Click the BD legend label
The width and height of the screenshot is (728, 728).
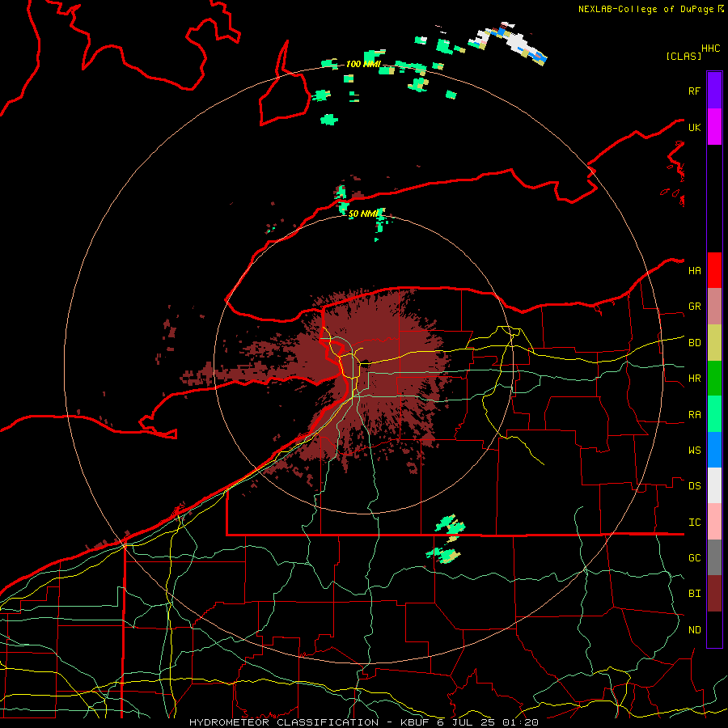[694, 343]
